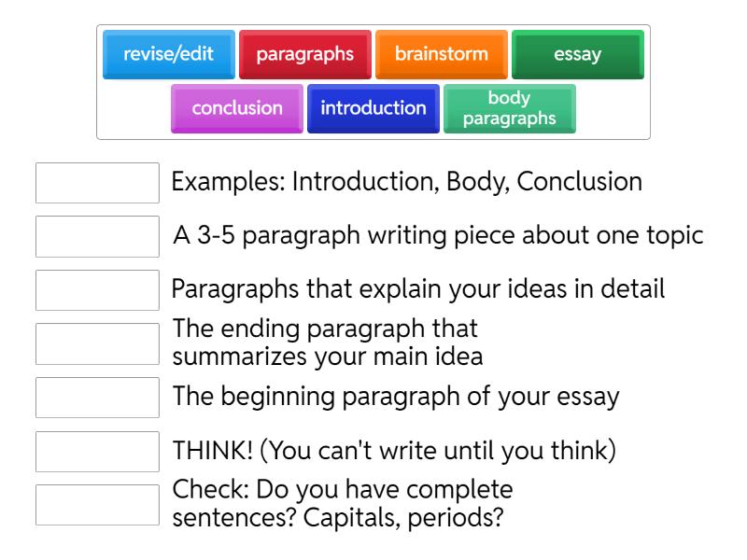Click the answer box beside ending paragraph clue
This screenshot has width=747, height=560.
(x=97, y=343)
